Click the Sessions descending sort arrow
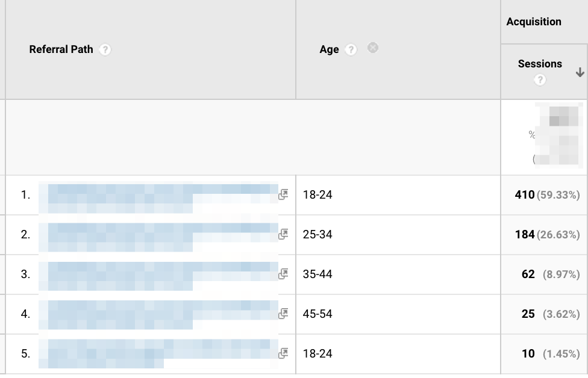588x378 pixels. (580, 72)
